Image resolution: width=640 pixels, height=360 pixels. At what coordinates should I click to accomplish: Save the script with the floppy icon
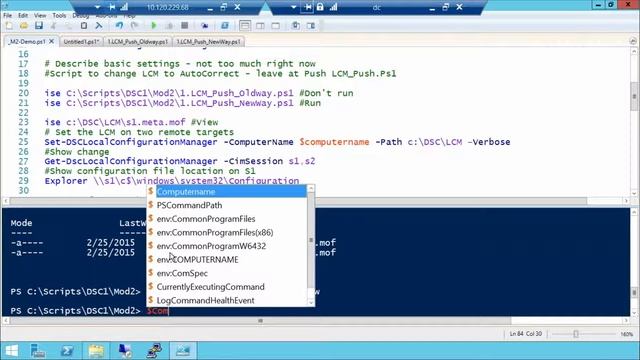coord(39,26)
